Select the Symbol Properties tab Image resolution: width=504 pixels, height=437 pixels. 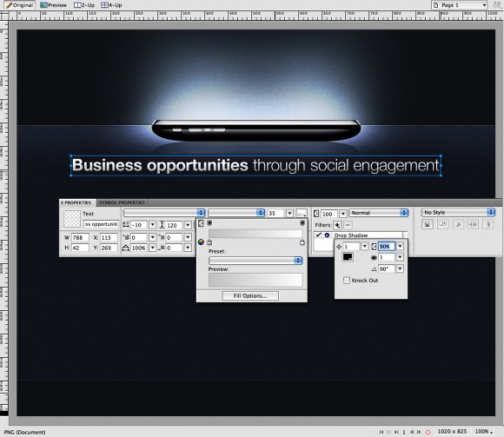pos(122,202)
